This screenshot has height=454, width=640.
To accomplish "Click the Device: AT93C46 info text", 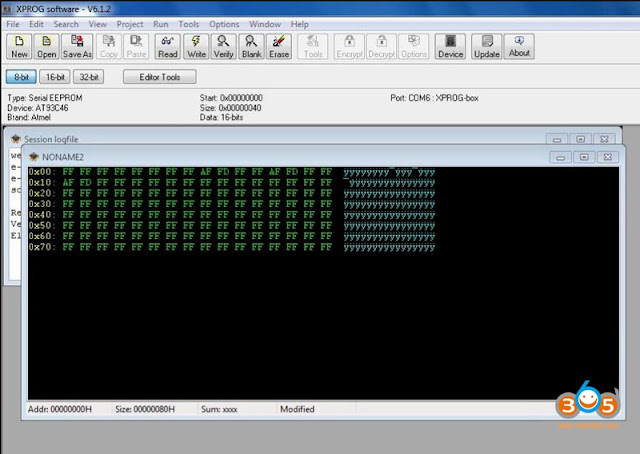I will coord(38,108).
